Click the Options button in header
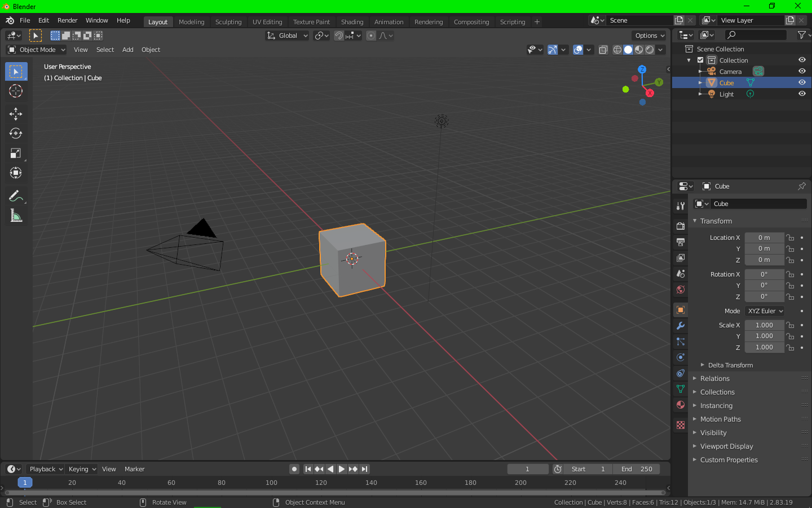This screenshot has width=812, height=508. point(649,36)
